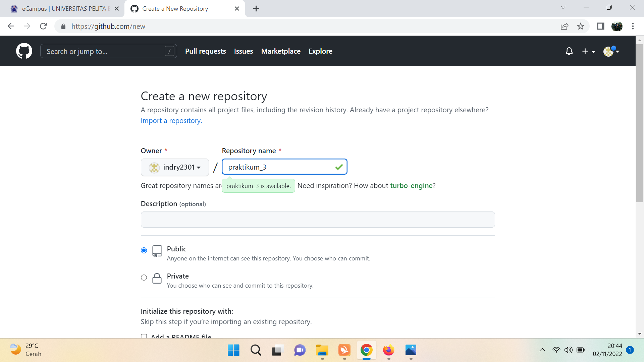The width and height of the screenshot is (644, 362).
Task: Go forward in browser history
Action: coord(27,26)
